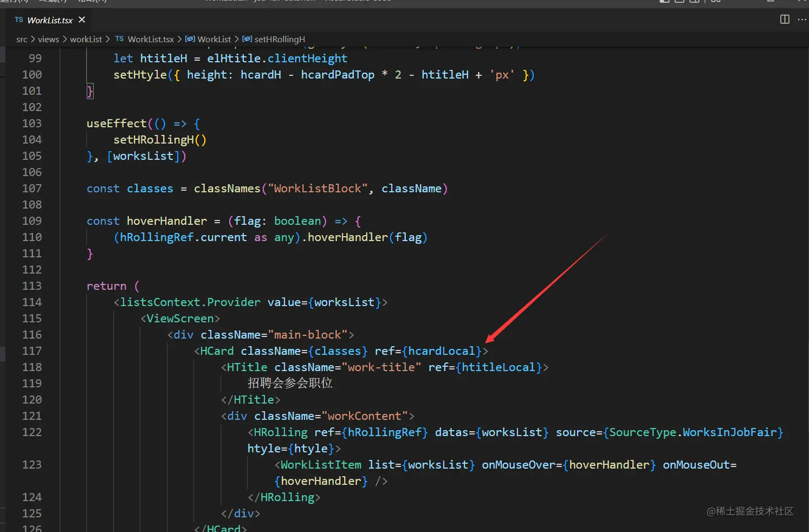Open the editor More Actions ellipsis menu
This screenshot has height=532, width=809.
(802, 20)
